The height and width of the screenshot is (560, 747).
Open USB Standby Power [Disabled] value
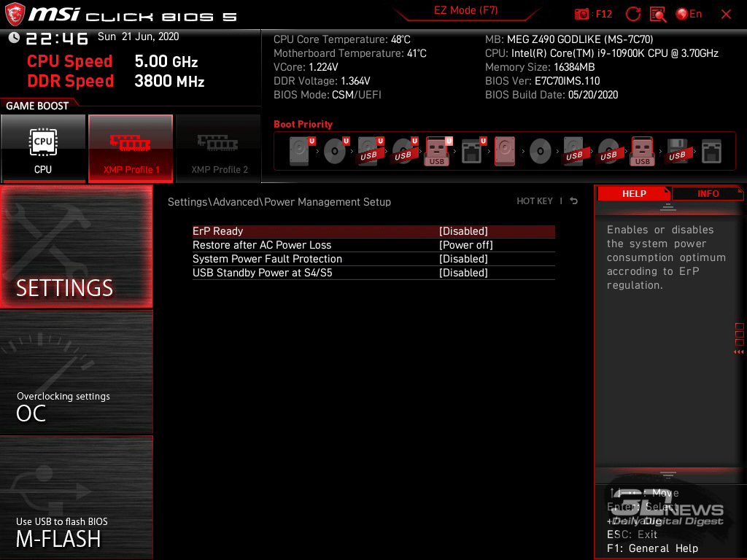[463, 273]
